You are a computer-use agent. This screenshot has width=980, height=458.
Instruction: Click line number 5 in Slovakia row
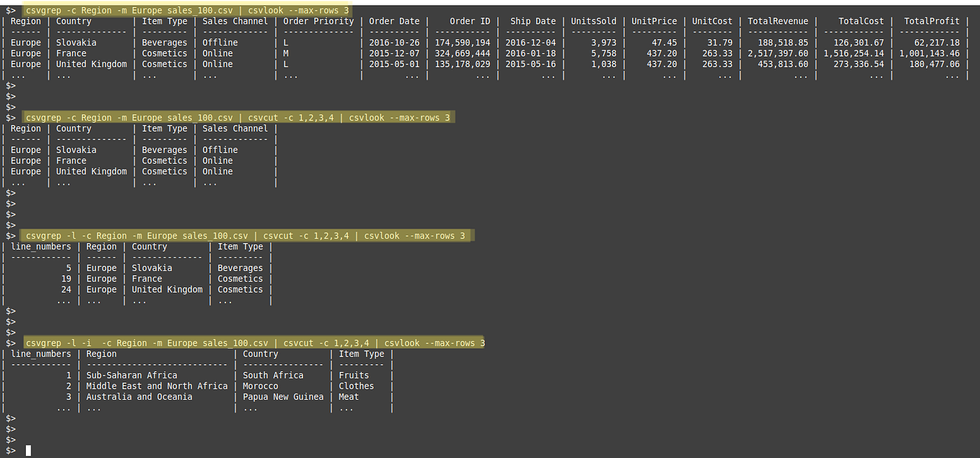(x=69, y=268)
